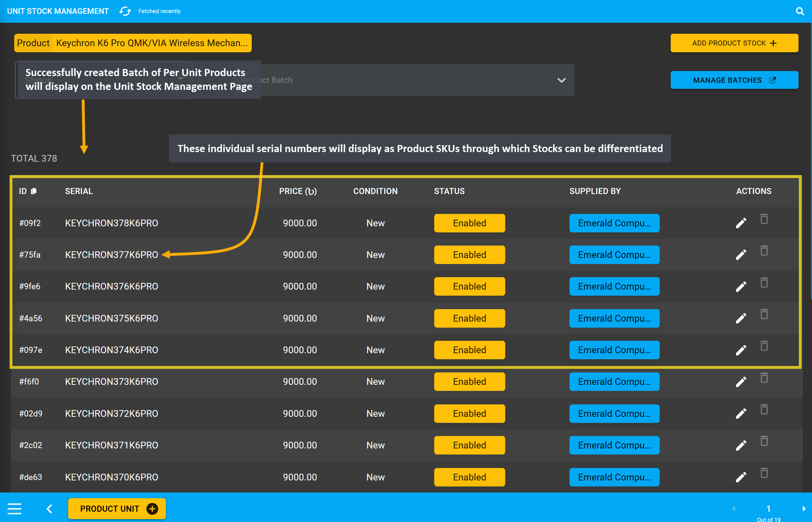Delete the KEYCHRON375K6PRO unit

[764, 314]
